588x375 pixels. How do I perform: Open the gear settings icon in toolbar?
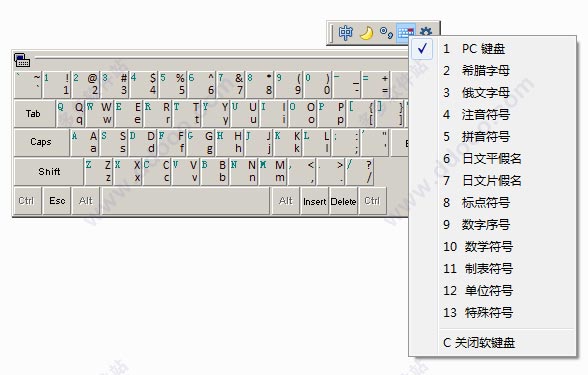[426, 32]
